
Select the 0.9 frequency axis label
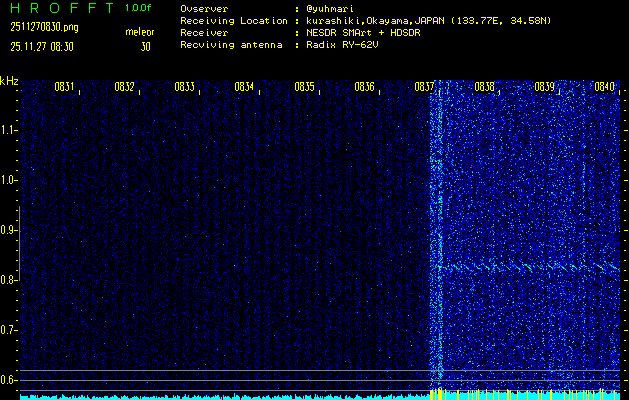click(x=7, y=231)
